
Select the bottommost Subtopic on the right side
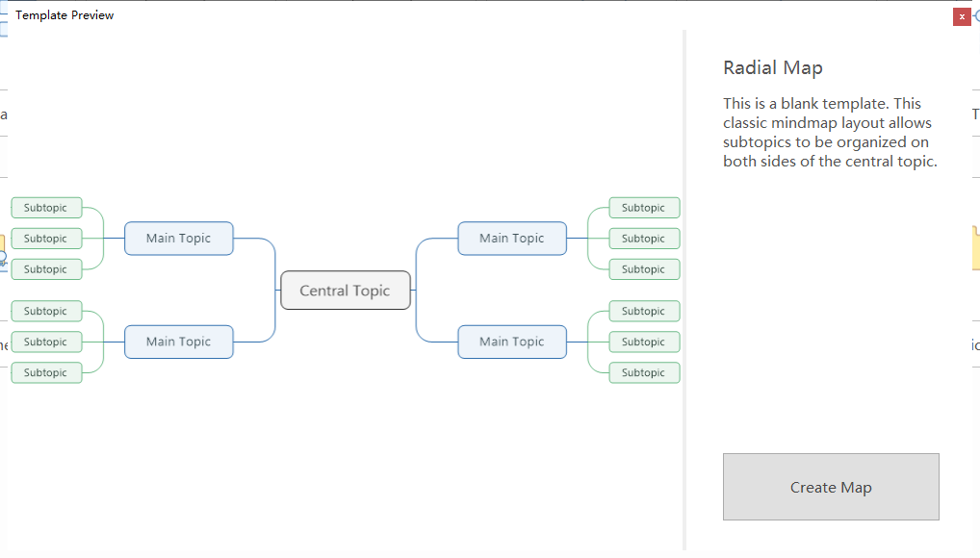pyautogui.click(x=644, y=372)
